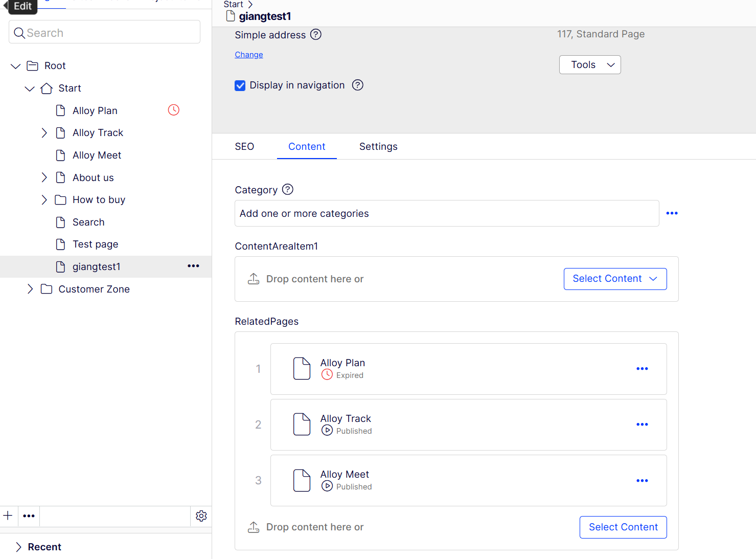Uncheck the Display in navigation checkbox
Screen dimensions: 756x559
[240, 85]
